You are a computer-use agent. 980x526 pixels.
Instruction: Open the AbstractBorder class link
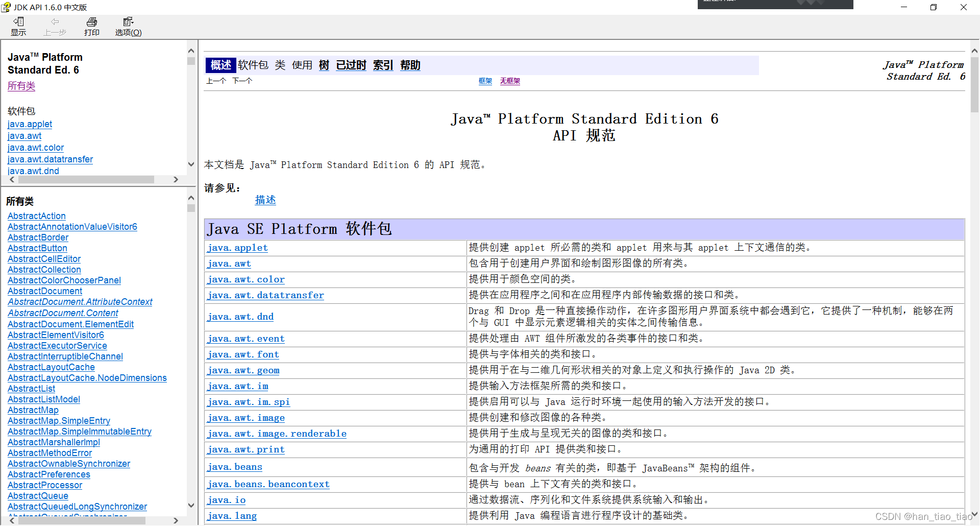38,237
